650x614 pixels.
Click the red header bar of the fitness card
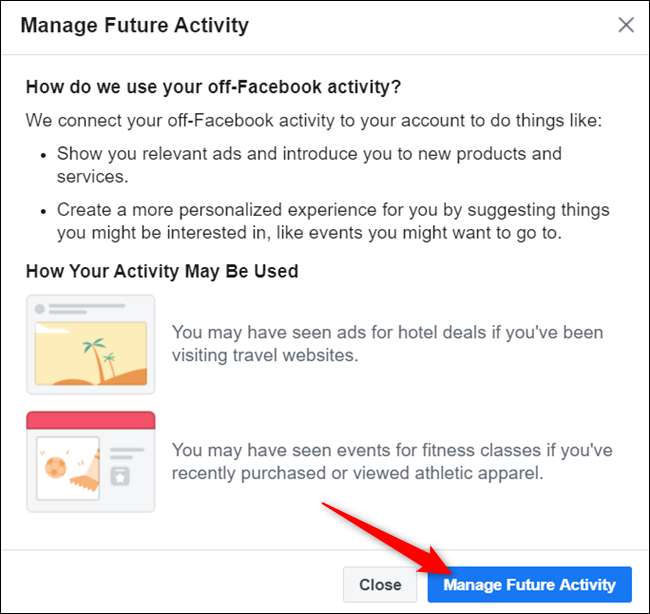pos(90,420)
